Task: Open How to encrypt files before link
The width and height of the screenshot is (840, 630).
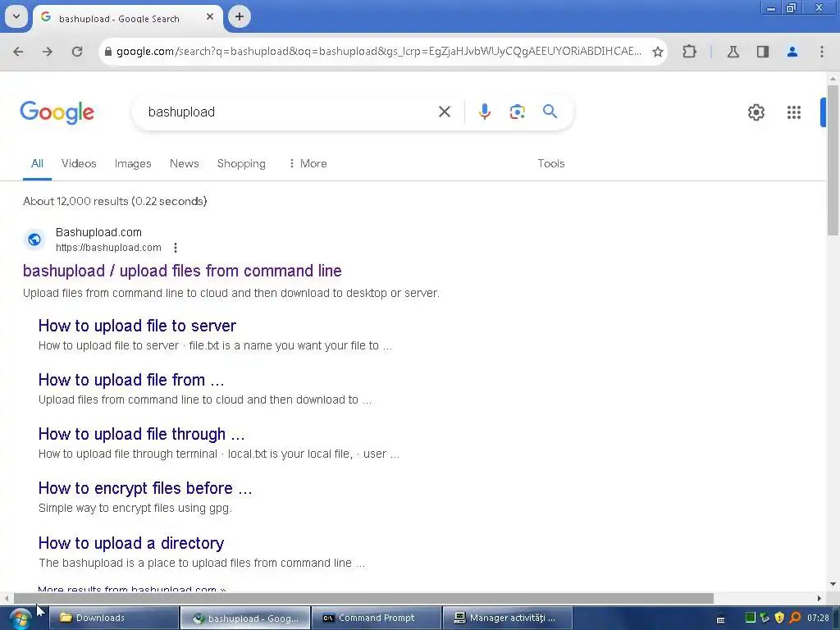Action: [145, 488]
